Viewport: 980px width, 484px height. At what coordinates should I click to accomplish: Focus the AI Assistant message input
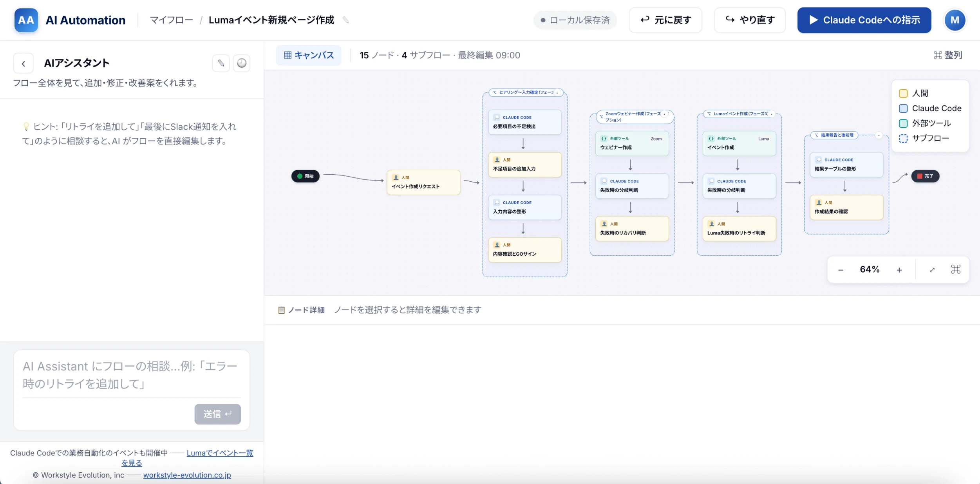point(132,375)
